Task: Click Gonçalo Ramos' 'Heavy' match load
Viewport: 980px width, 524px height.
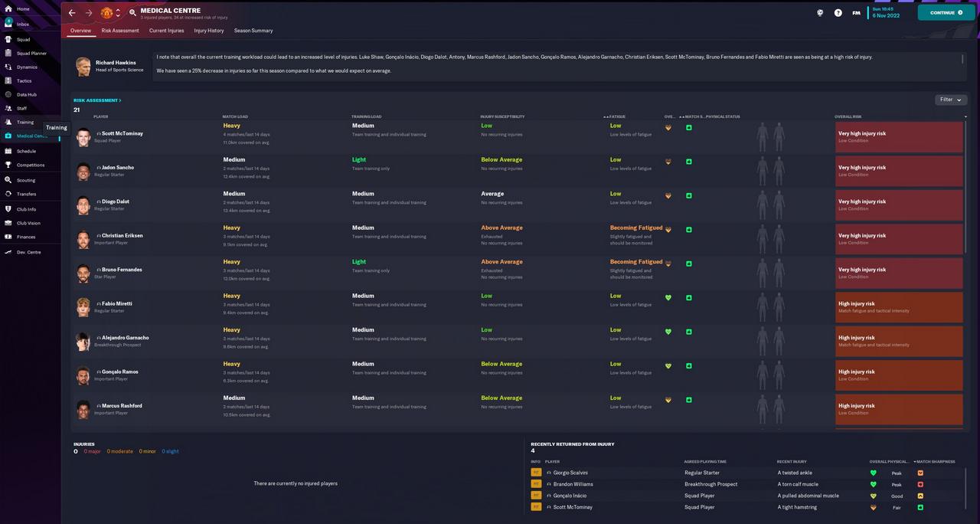Action: [232, 364]
